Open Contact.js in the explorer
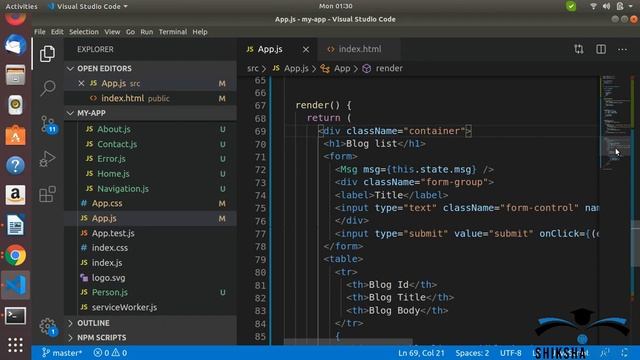The height and width of the screenshot is (360, 640). click(x=150, y=144)
